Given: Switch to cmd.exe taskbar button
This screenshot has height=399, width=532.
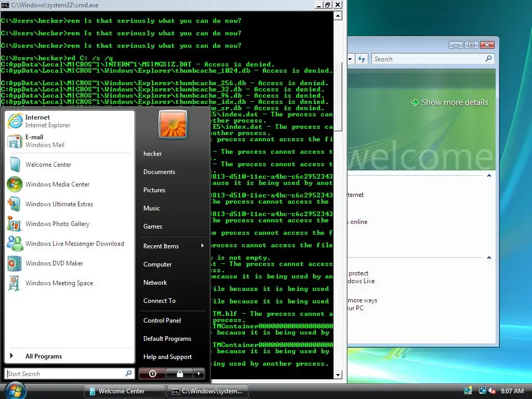Looking at the screenshot, I should coord(208,391).
